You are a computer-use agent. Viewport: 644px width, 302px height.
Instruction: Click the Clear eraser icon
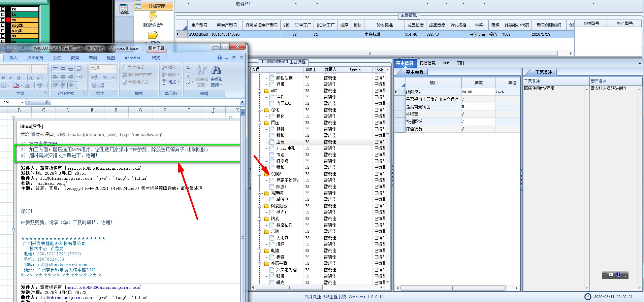point(188,82)
